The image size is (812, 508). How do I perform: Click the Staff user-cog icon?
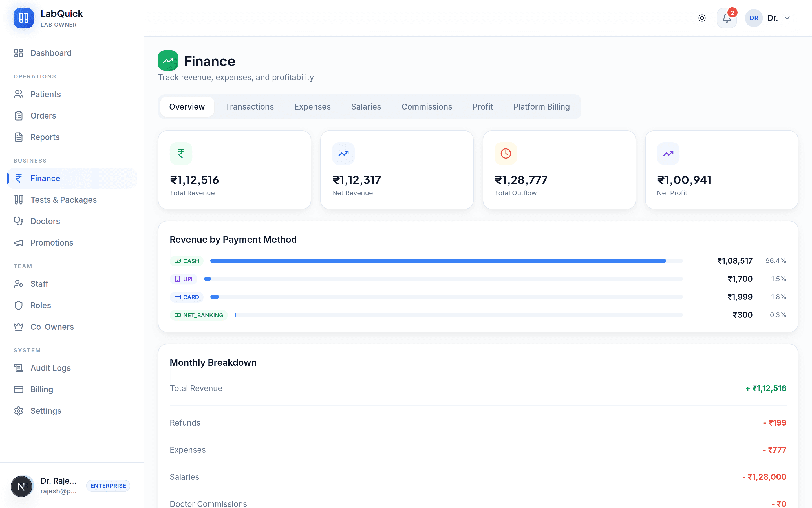(18, 284)
